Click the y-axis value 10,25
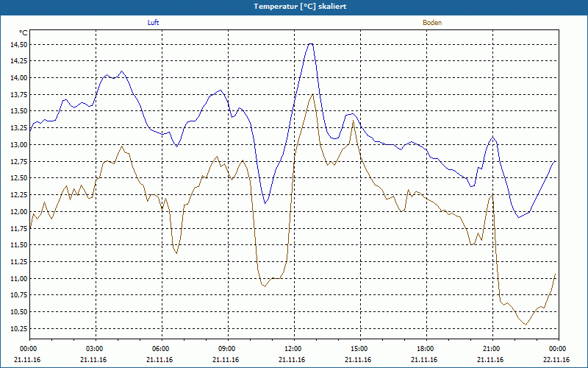This screenshot has width=588, height=368. 19,329
